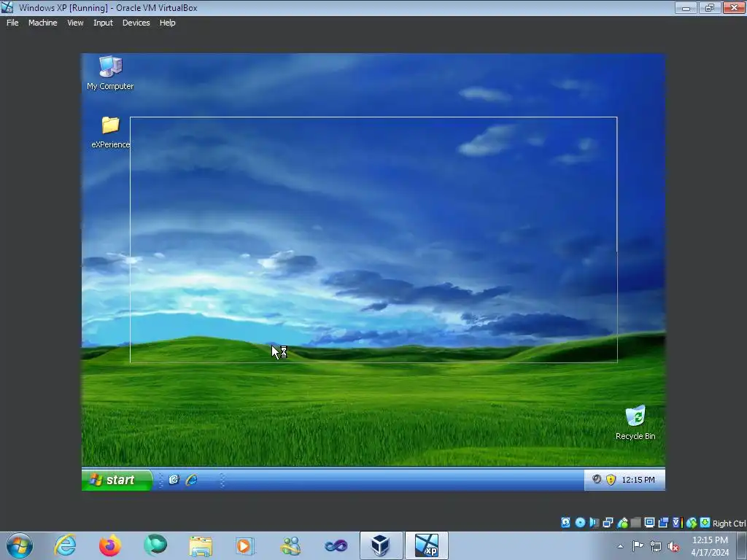The width and height of the screenshot is (747, 560).
Task: Click the VirtualBox window title bar icon
Action: [x=7, y=7]
